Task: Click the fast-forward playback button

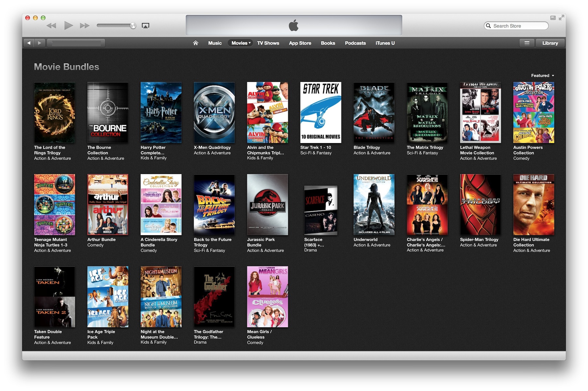Action: (85, 25)
